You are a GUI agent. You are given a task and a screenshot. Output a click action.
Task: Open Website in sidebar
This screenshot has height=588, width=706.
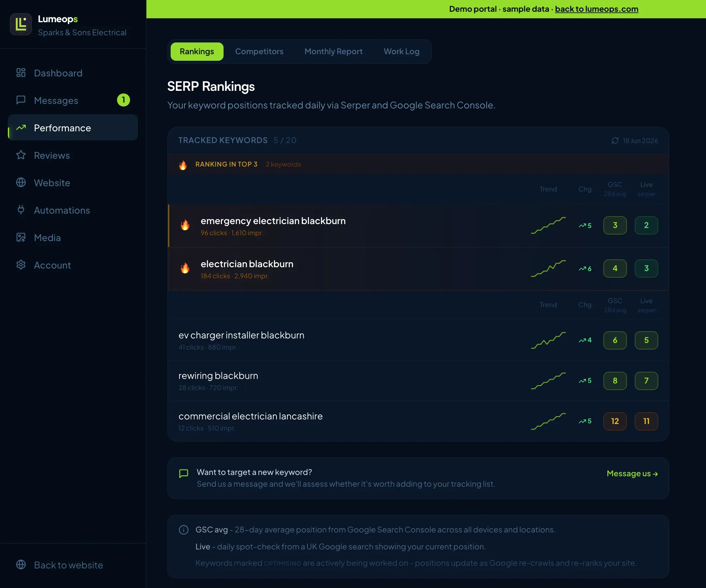(73, 183)
